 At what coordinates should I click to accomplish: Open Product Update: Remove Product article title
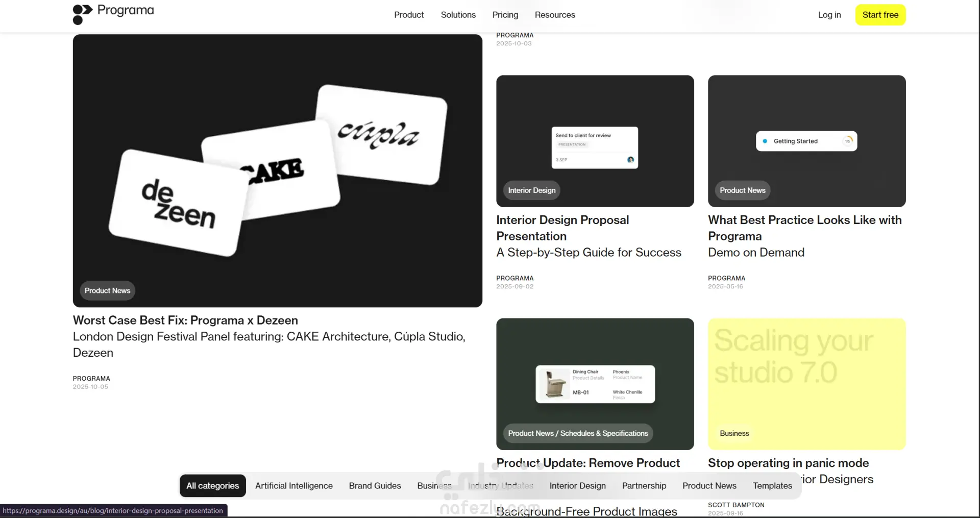588,463
